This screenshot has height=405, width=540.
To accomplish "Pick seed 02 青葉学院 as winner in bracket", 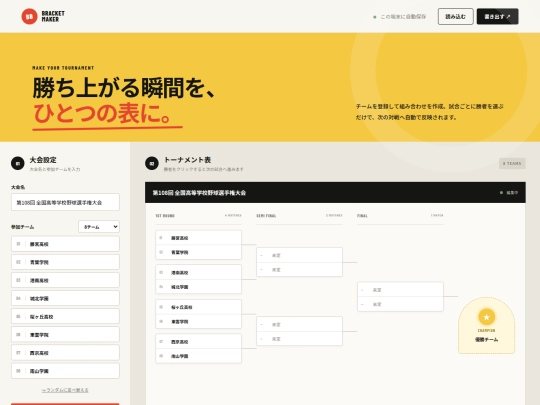I will tap(198, 252).
